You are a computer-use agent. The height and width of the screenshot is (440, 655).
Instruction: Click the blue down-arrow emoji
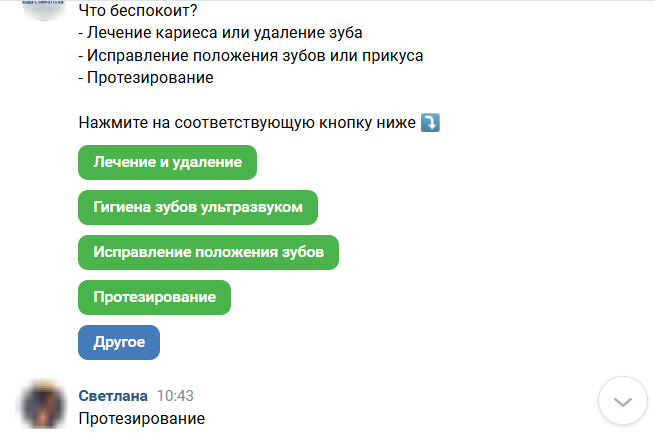pyautogui.click(x=431, y=123)
